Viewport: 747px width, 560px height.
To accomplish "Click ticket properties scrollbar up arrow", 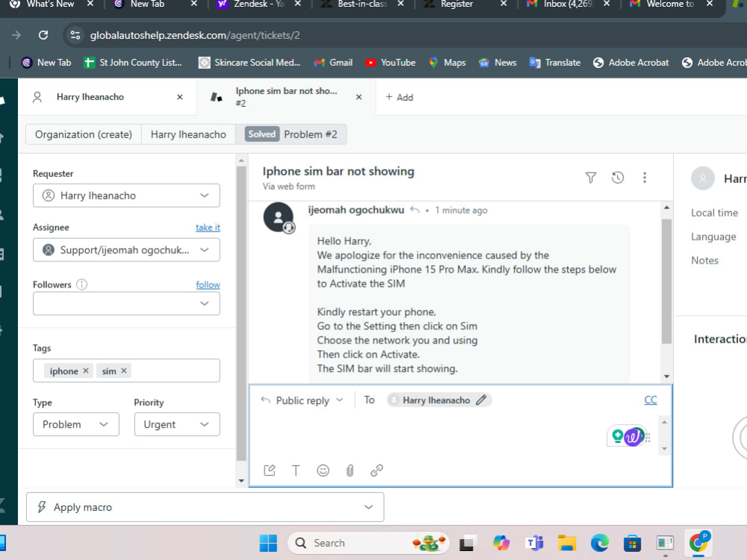I will pyautogui.click(x=241, y=161).
